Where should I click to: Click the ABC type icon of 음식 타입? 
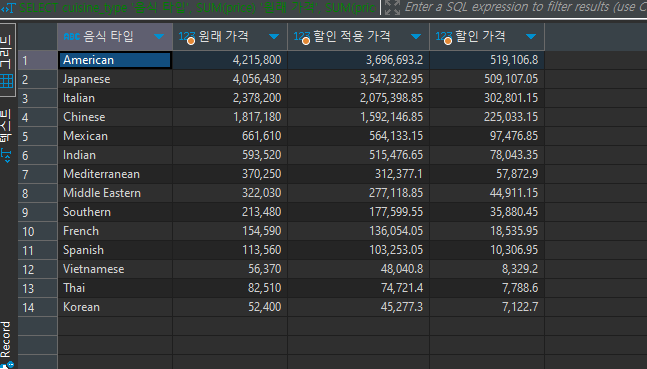(71, 37)
